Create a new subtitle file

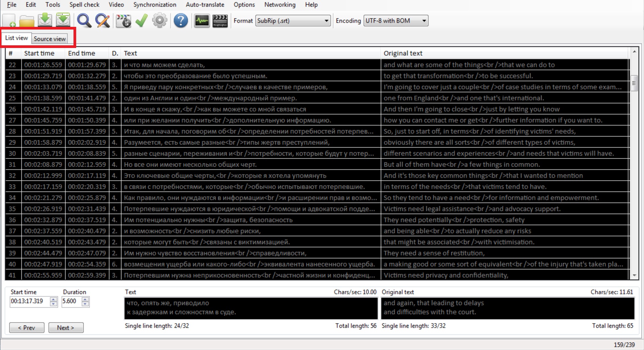tap(9, 21)
